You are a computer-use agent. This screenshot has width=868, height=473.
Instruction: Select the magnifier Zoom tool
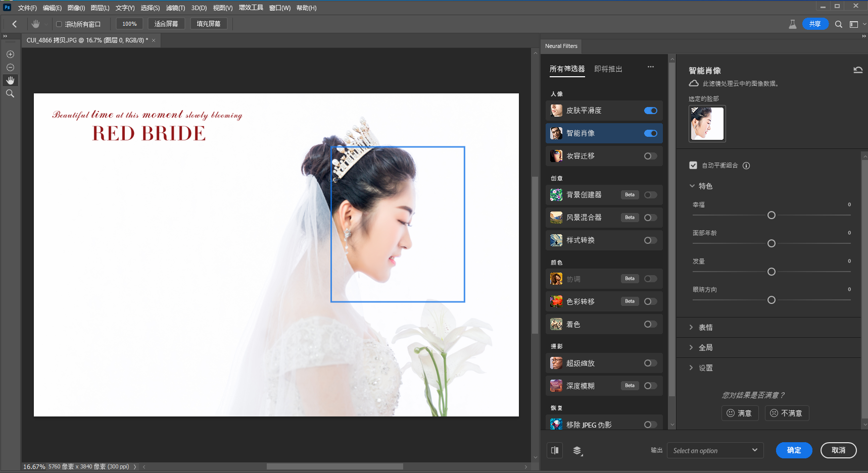point(10,94)
